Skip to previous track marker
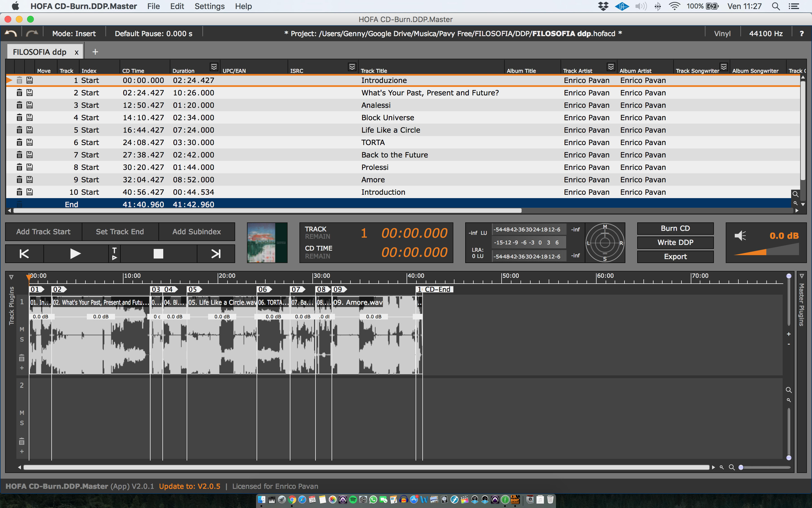 (x=24, y=254)
